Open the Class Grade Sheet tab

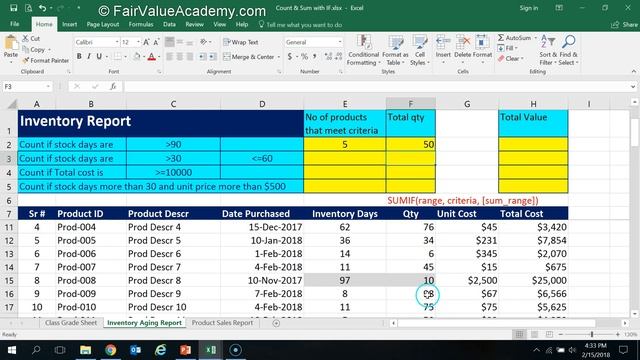point(71,323)
